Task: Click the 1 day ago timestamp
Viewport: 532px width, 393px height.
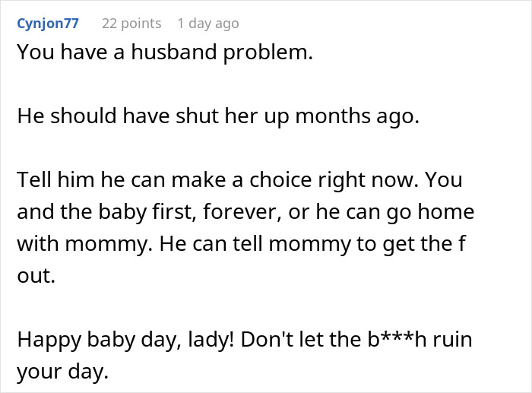Action: [x=207, y=24]
